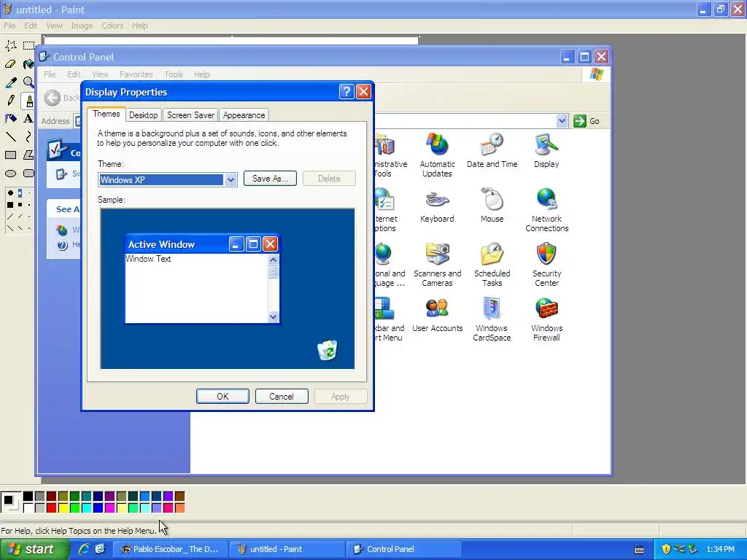Pick the cyan color swatch

pyautogui.click(x=86, y=508)
